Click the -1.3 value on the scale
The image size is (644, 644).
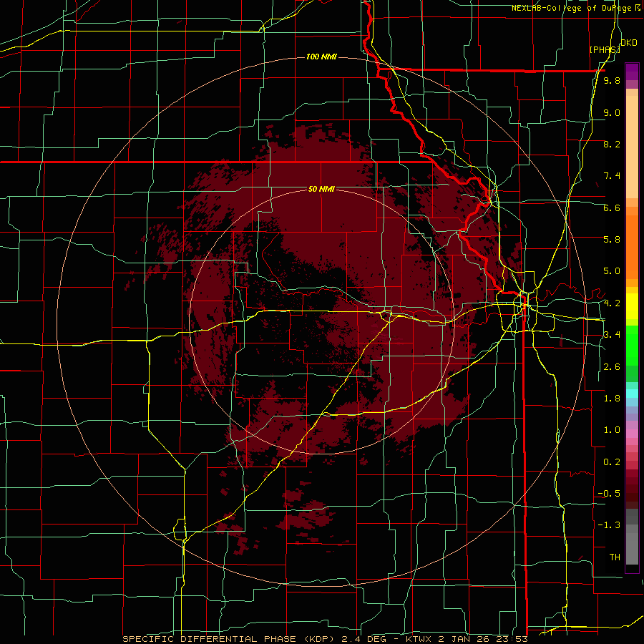(609, 525)
